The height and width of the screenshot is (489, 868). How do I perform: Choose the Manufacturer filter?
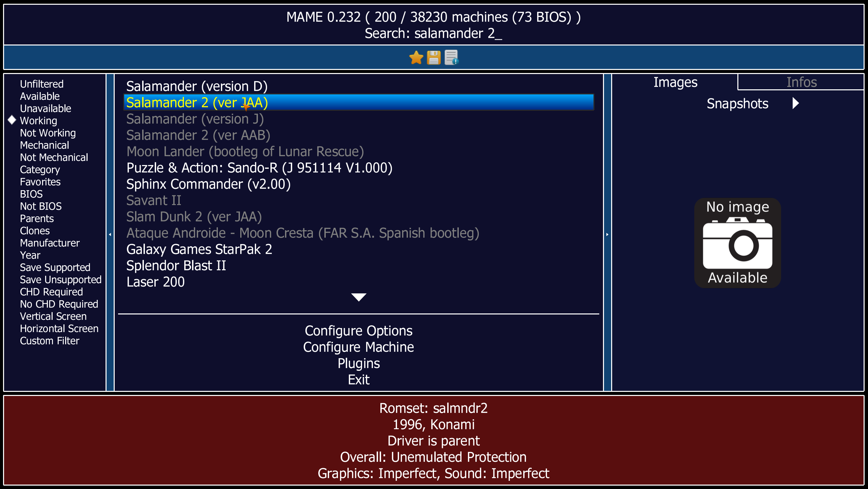click(x=50, y=243)
